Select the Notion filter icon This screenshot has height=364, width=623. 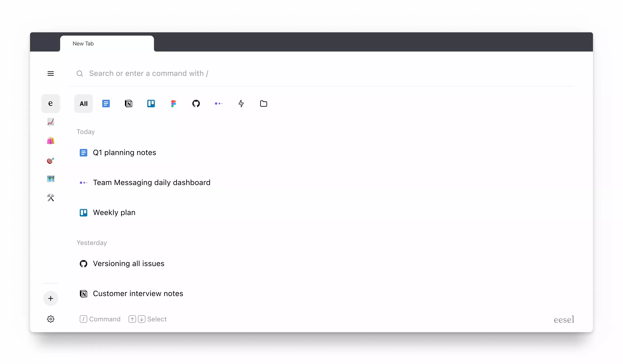pyautogui.click(x=128, y=104)
